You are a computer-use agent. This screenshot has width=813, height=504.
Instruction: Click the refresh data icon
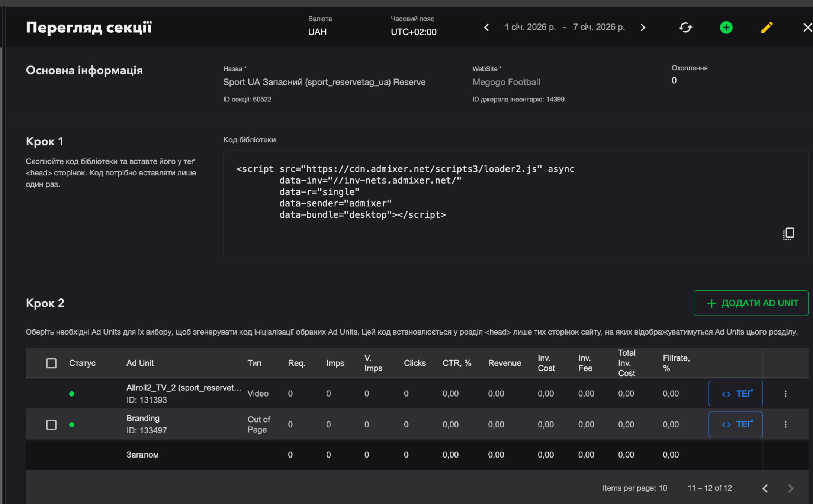(x=685, y=28)
